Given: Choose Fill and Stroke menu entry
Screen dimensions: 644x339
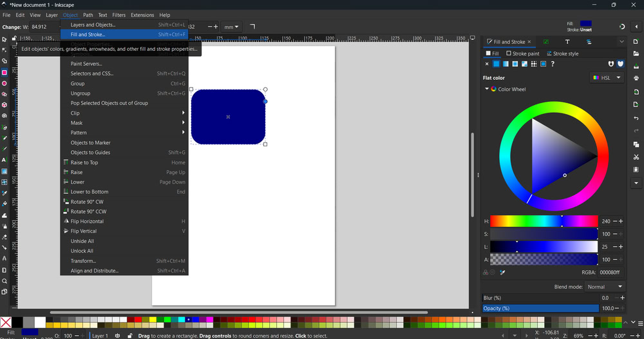Looking at the screenshot, I should 124,35.
